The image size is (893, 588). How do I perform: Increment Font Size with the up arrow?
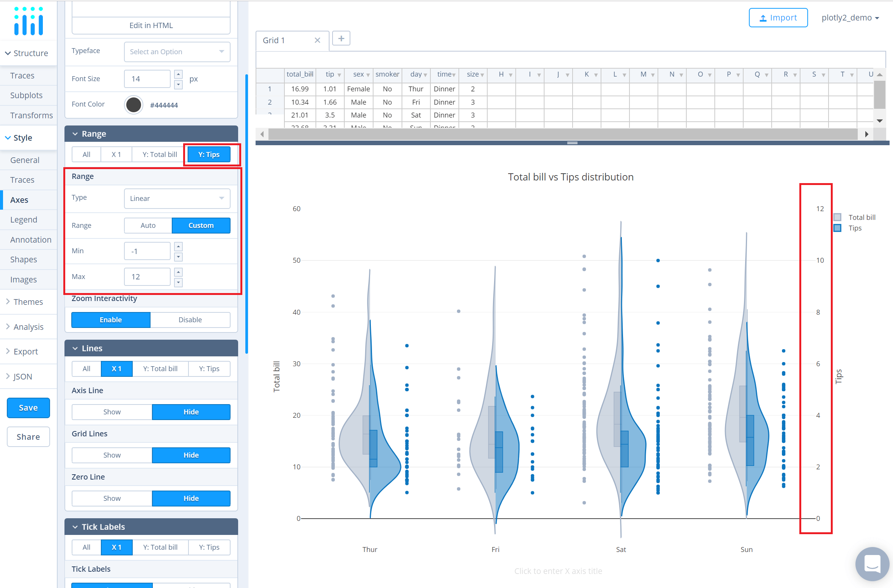[x=178, y=74]
